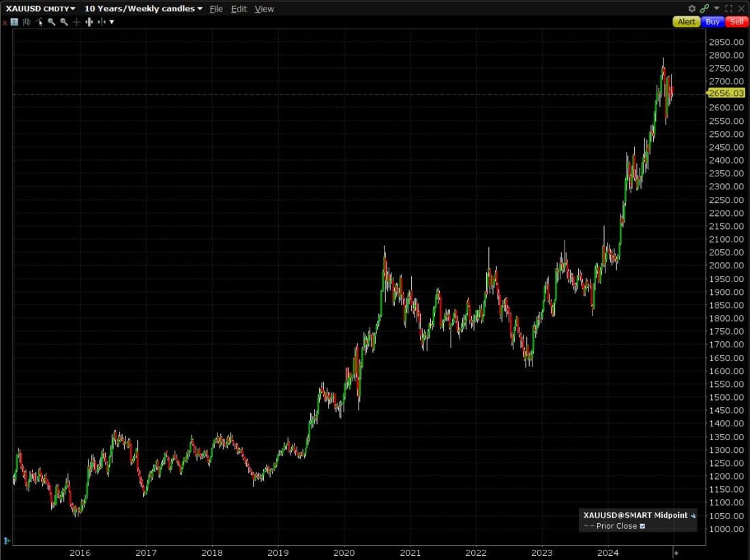Click the 2656.03 current price label

click(726, 93)
